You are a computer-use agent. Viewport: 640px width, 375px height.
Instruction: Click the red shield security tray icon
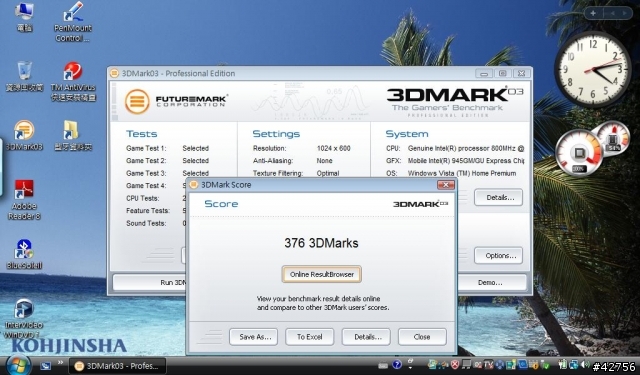(x=455, y=364)
